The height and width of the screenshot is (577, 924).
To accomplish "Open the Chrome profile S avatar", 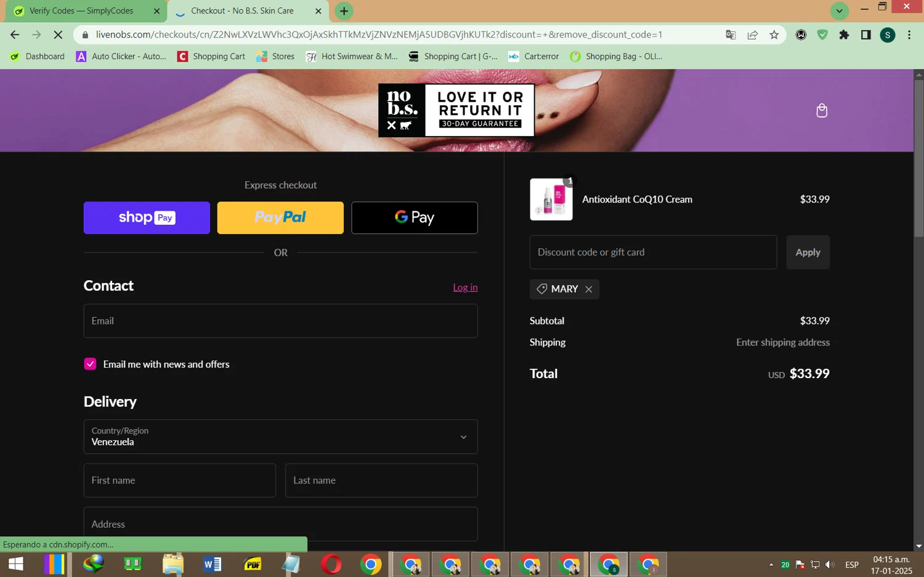I will coord(887,35).
